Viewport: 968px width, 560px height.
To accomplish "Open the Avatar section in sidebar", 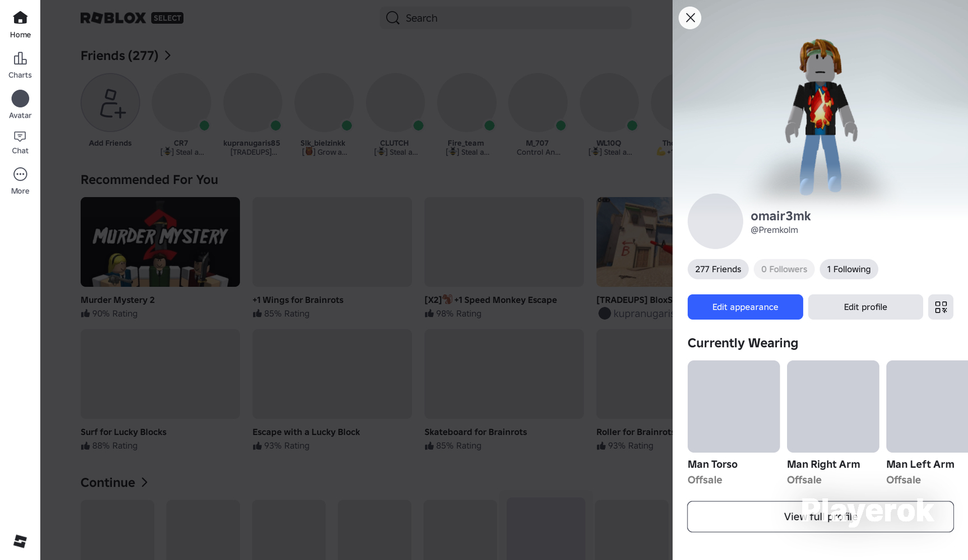I will pyautogui.click(x=20, y=105).
